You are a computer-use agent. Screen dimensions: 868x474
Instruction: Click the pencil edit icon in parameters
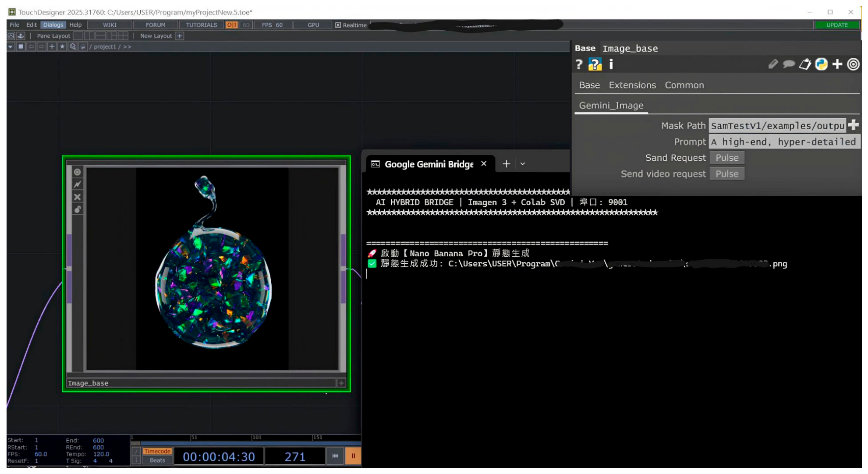(773, 64)
